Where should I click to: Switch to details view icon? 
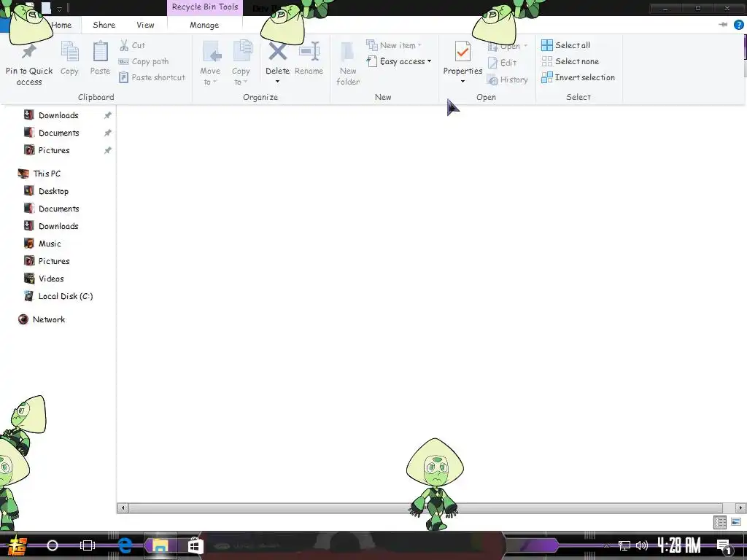click(720, 522)
